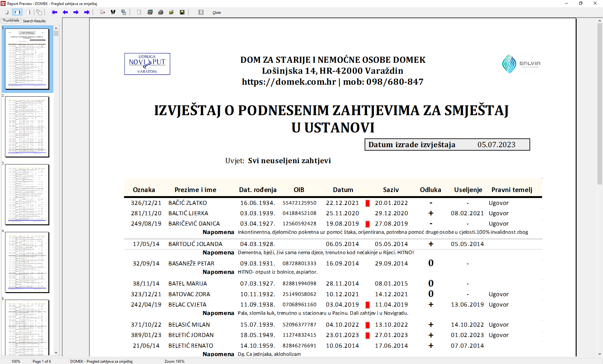Click red marker in BELAC CVJETA row

point(367,305)
